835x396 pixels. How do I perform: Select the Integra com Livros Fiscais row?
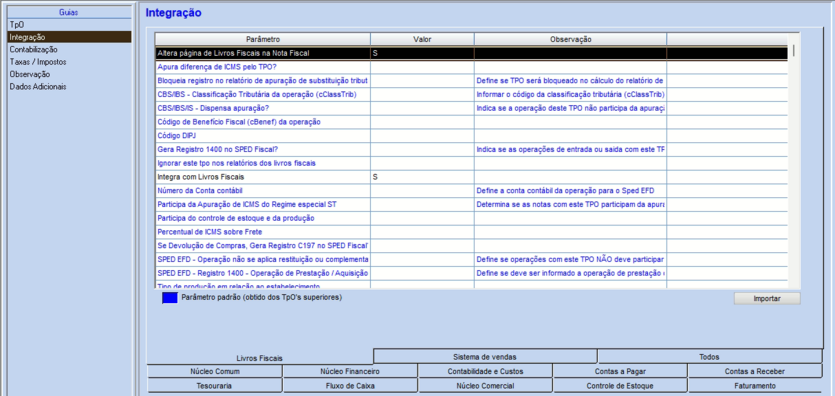[x=471, y=177]
